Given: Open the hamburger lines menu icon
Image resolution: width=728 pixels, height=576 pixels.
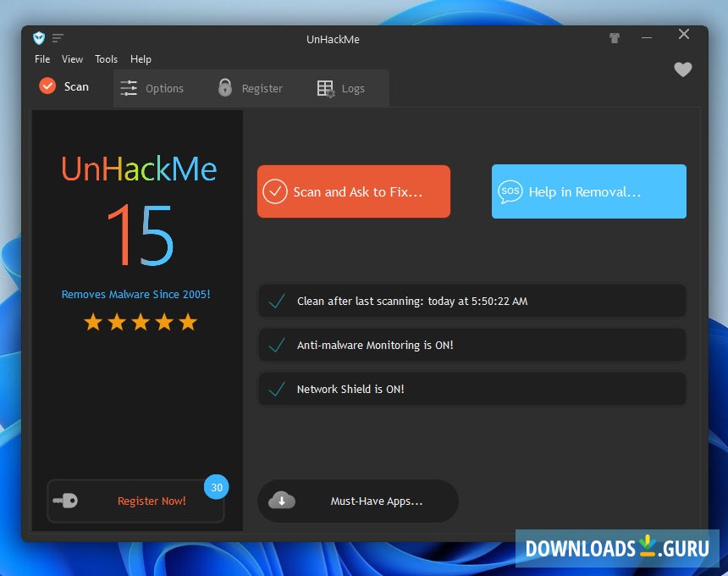Looking at the screenshot, I should tap(58, 38).
